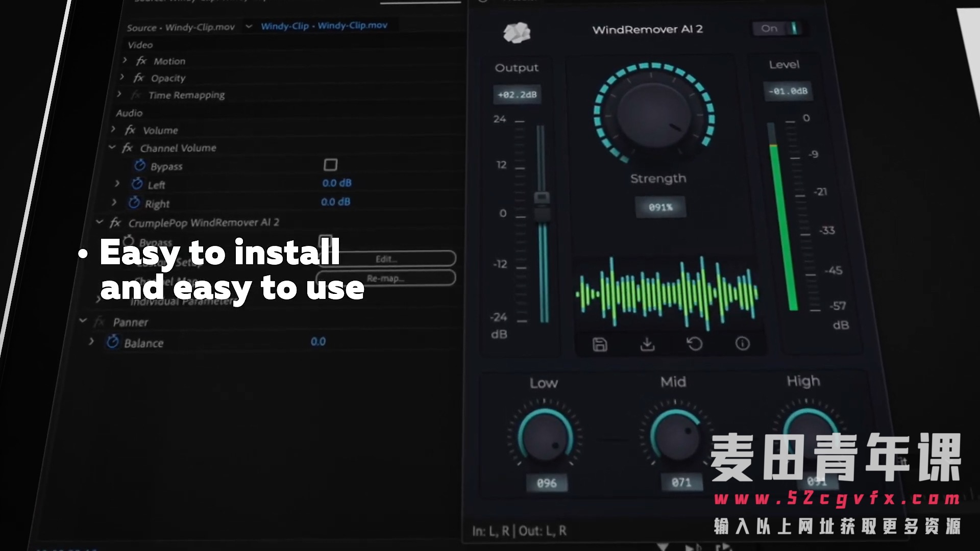
Task: Collapse the Channel Volume effect
Action: click(x=112, y=147)
